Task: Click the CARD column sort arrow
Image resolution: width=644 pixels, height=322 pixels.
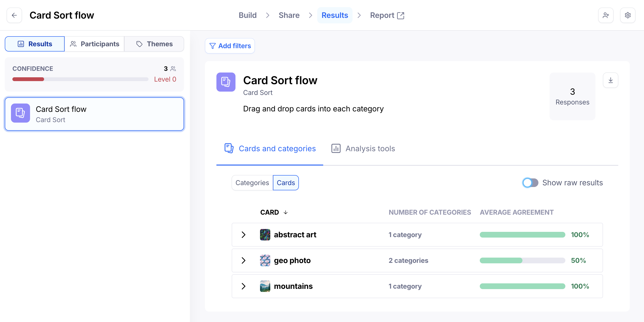Action: click(286, 213)
